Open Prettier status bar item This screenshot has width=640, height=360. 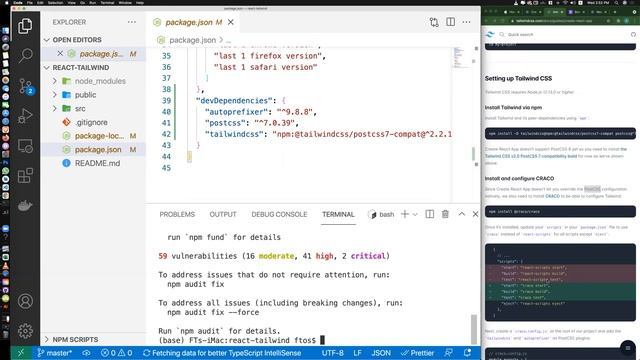click(417, 353)
